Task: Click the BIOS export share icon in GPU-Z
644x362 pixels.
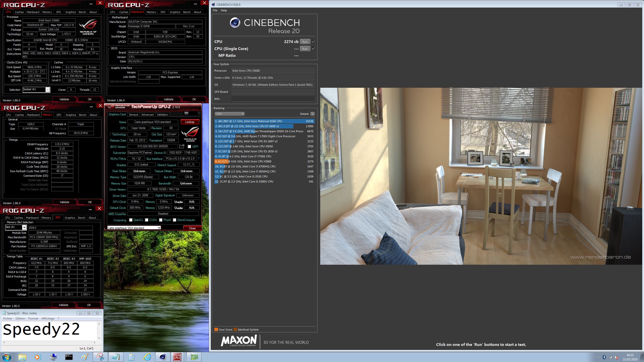Action: (x=182, y=146)
